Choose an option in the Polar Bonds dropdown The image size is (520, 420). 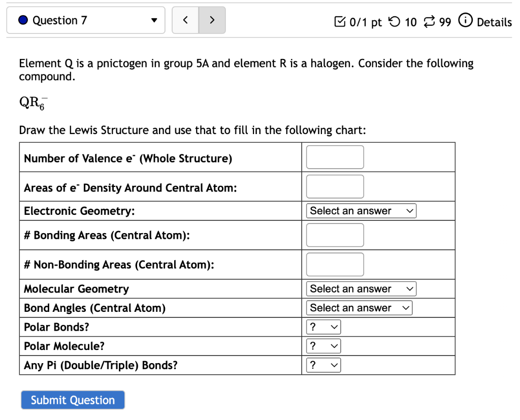click(x=323, y=327)
